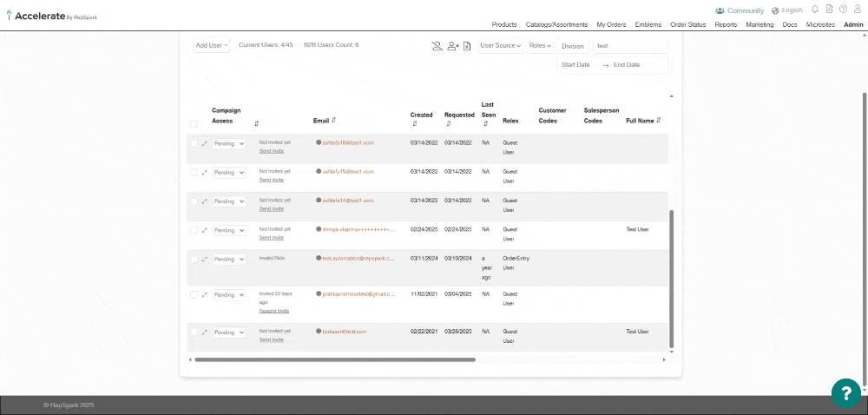Viewport: 868px width, 415px height.
Task: Open the notifications bell icon
Action: tap(815, 9)
